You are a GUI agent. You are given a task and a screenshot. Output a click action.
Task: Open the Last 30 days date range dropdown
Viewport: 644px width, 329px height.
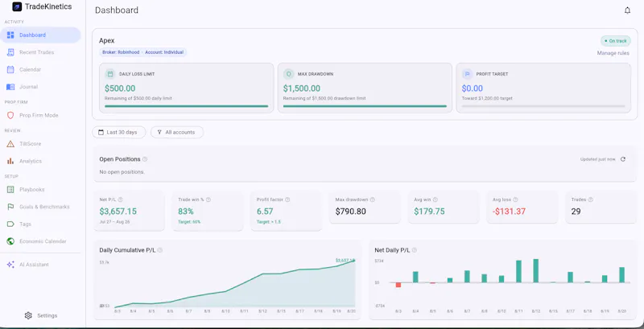[x=118, y=133]
